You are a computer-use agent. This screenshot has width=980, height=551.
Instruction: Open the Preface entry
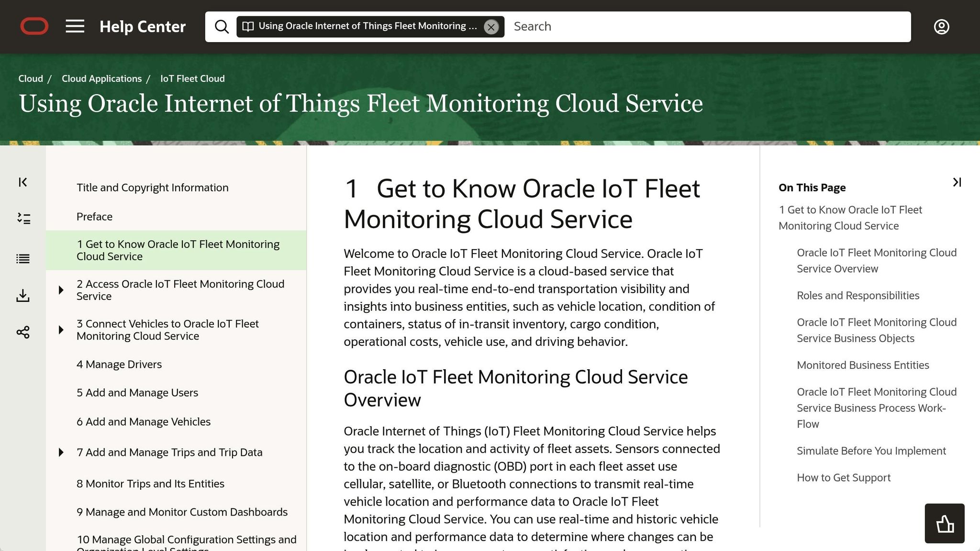point(94,217)
